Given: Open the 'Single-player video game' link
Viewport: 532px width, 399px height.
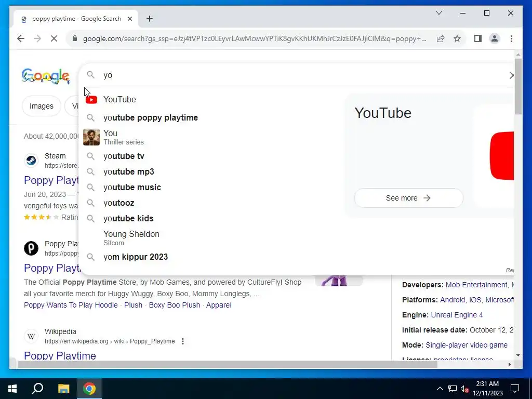Looking at the screenshot, I should (x=467, y=345).
